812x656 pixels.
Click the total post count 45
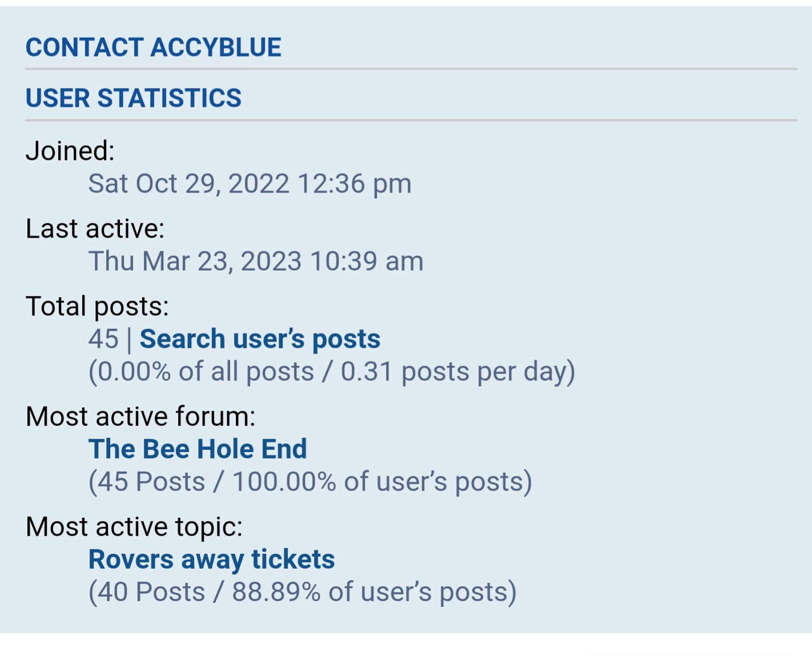point(103,339)
